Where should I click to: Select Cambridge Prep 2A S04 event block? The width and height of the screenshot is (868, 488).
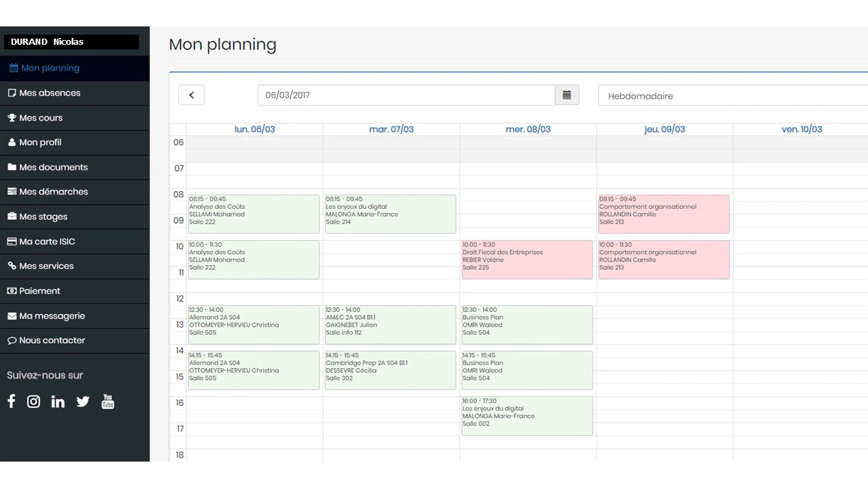(391, 370)
